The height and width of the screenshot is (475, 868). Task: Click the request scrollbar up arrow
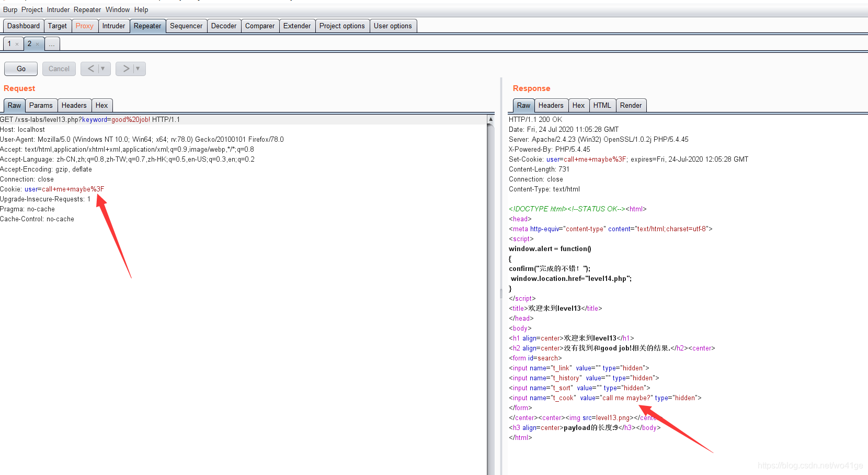tap(490, 119)
